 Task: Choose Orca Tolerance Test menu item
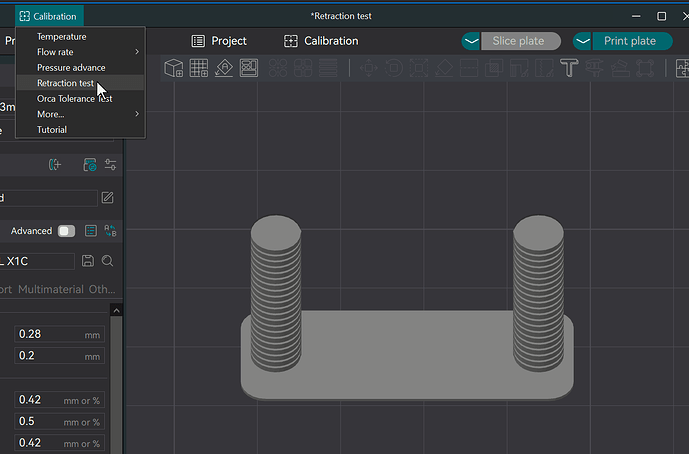pyautogui.click(x=80, y=98)
